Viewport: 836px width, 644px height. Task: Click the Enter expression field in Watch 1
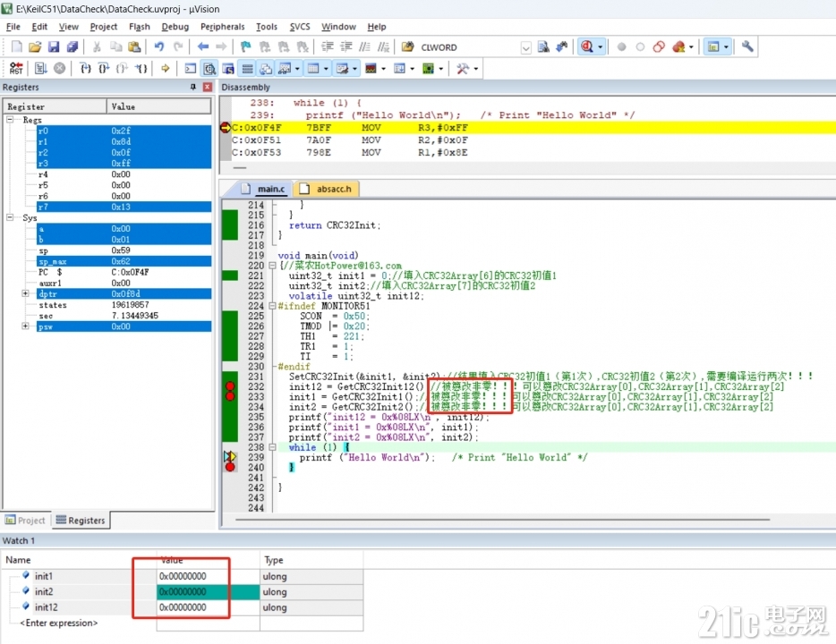point(59,623)
